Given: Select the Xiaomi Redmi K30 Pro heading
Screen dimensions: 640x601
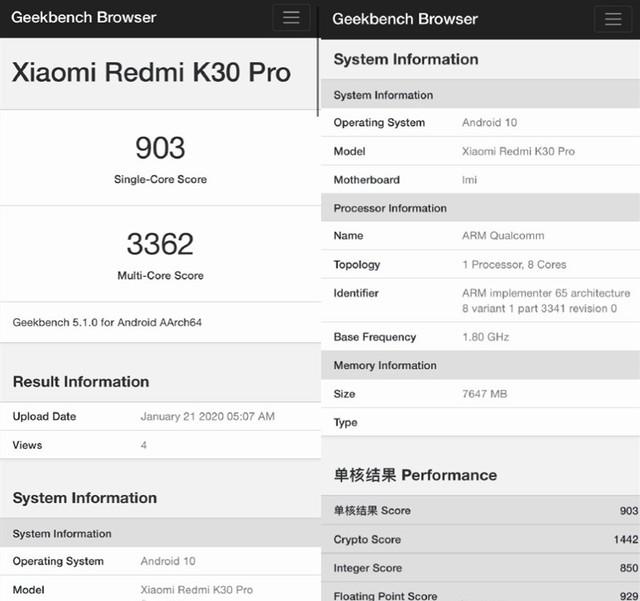Looking at the screenshot, I should point(151,72).
